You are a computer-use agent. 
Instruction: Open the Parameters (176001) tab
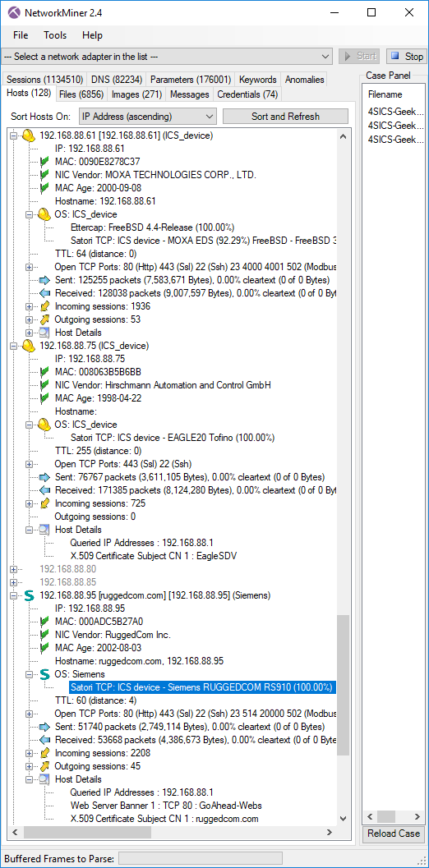[191, 79]
